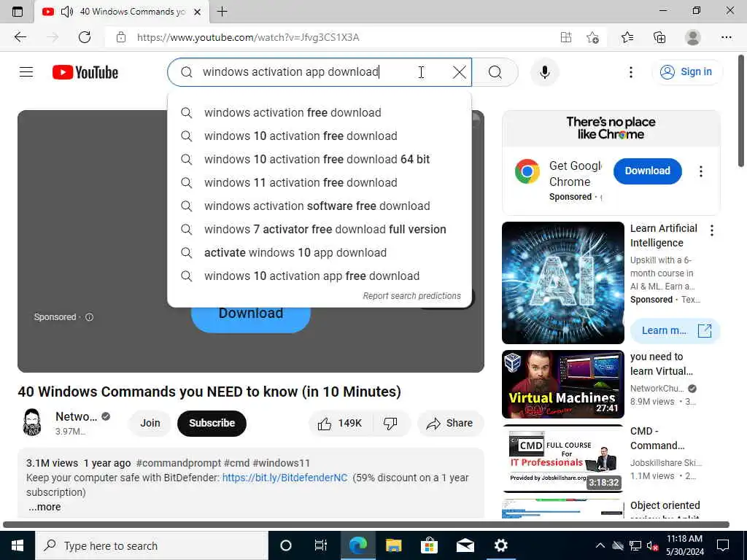Screen dimensions: 747x560
Task: Submit search with magnifier button
Action: [495, 72]
